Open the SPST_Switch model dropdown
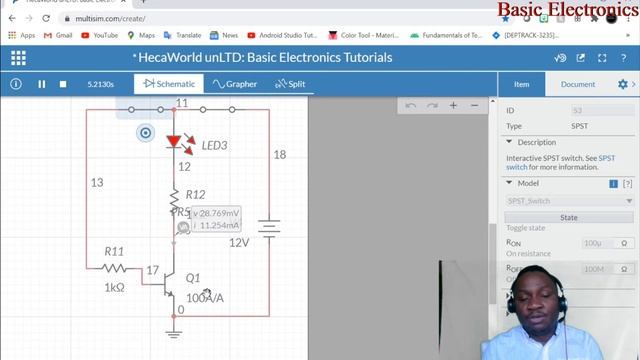The image size is (640, 360). pos(569,201)
